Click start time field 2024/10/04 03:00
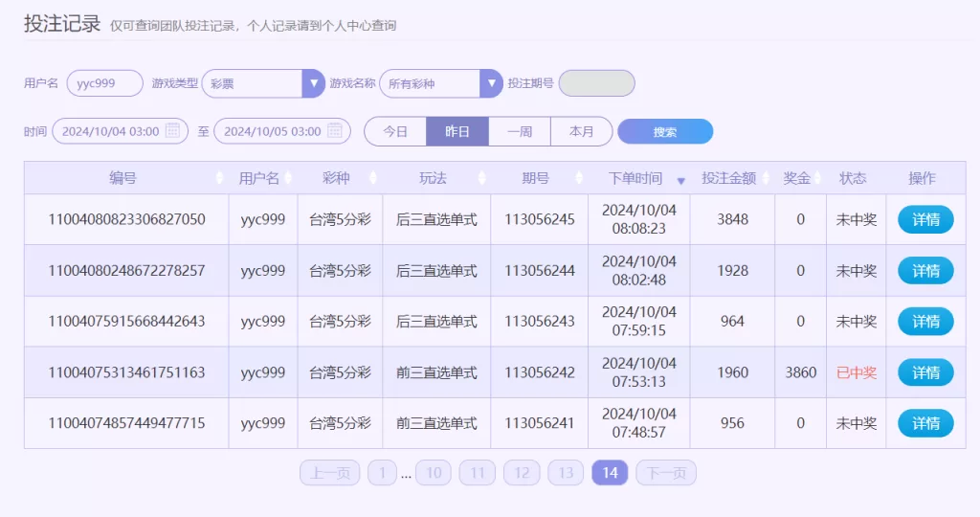The width and height of the screenshot is (980, 517). click(x=120, y=131)
